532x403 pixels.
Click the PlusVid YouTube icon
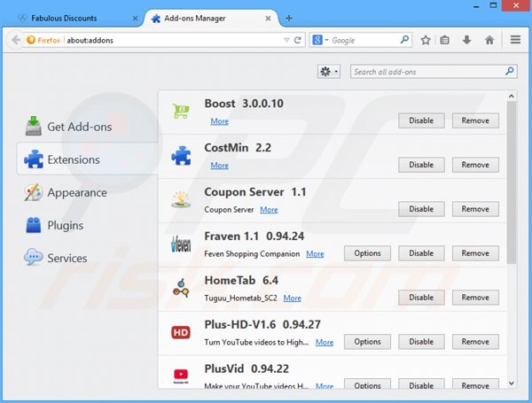click(181, 376)
